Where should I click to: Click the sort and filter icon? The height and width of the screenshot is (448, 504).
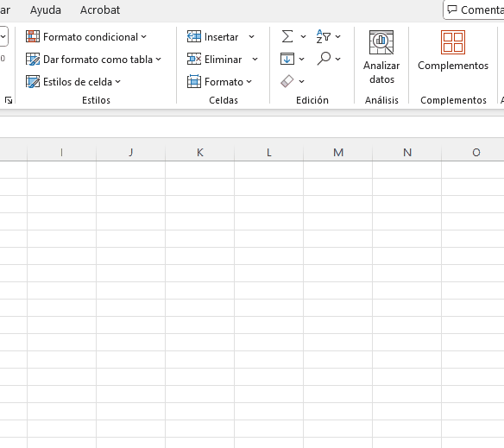[323, 36]
